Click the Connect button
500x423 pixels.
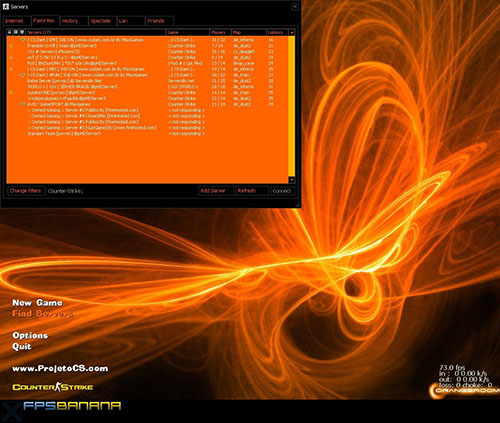(282, 191)
